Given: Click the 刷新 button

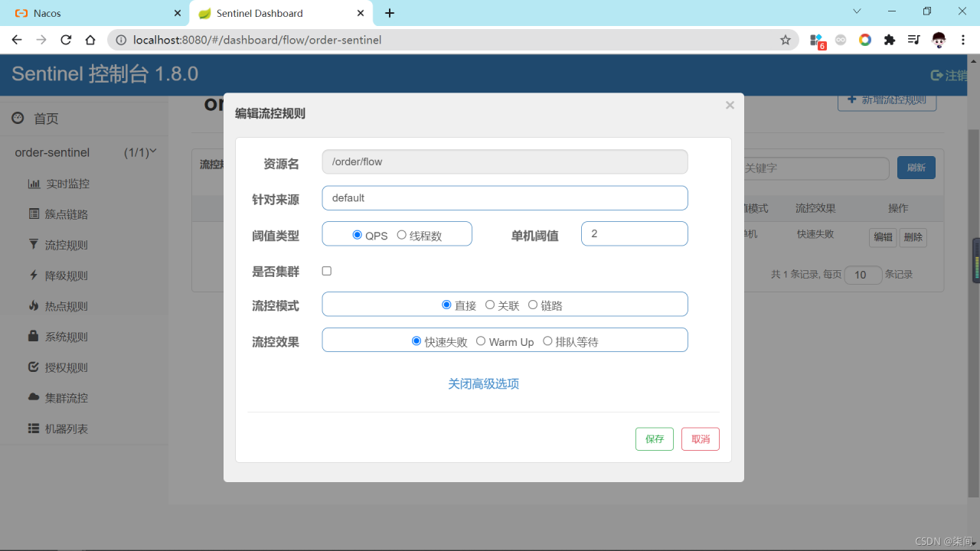Looking at the screenshot, I should tap(916, 168).
